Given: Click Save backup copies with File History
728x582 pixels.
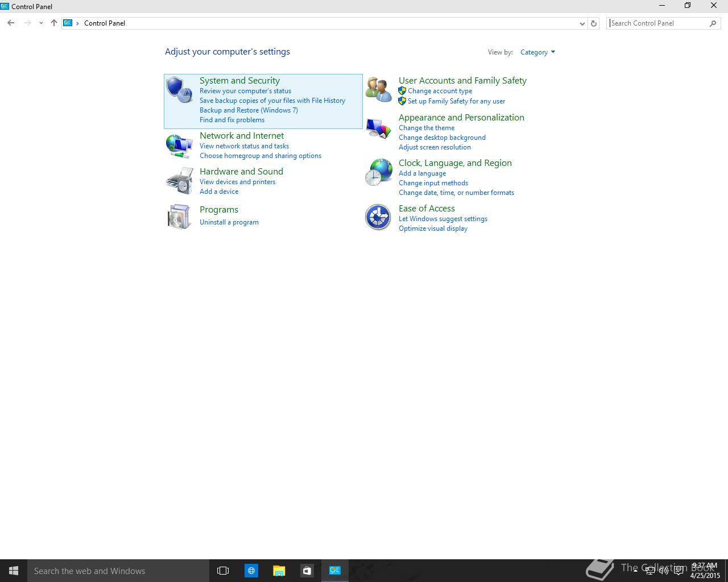Looking at the screenshot, I should point(272,101).
